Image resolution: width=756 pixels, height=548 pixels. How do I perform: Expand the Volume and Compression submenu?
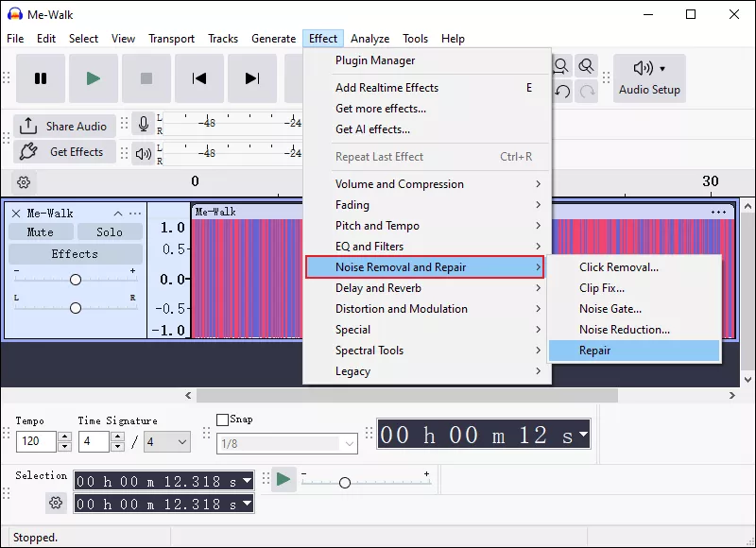[427, 184]
